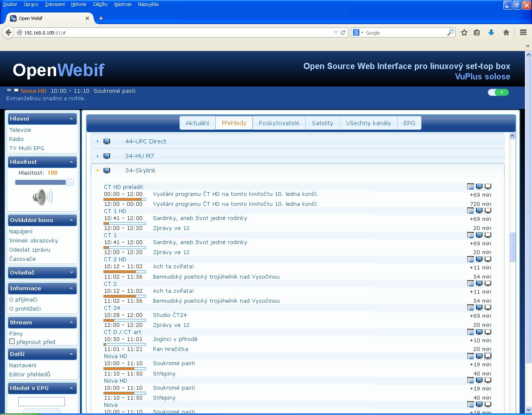Image resolution: width=532 pixels, height=415 pixels.
Task: Open the Editor přehledů link
Action: (x=30, y=374)
